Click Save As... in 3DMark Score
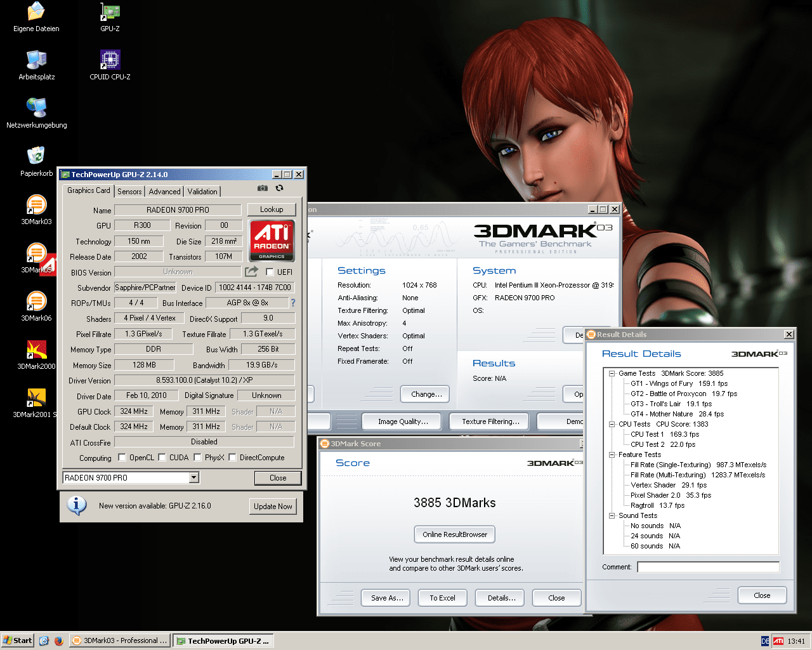812x650 pixels. tap(387, 598)
